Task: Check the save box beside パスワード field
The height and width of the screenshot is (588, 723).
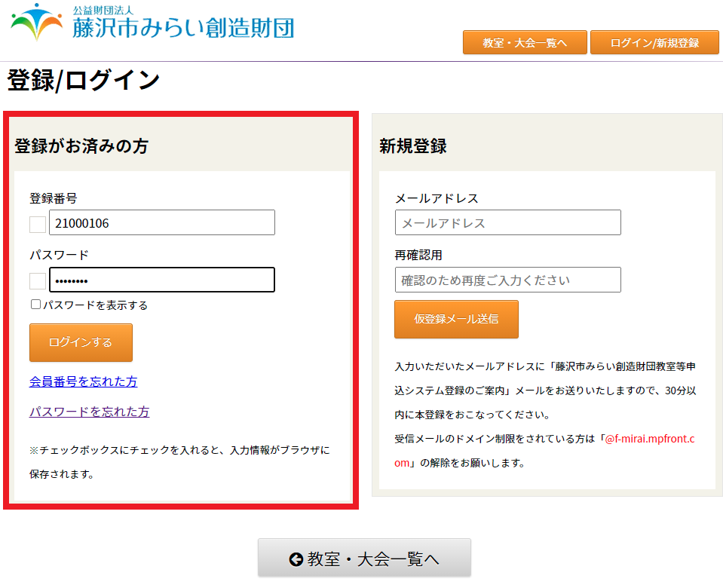Action: (38, 281)
